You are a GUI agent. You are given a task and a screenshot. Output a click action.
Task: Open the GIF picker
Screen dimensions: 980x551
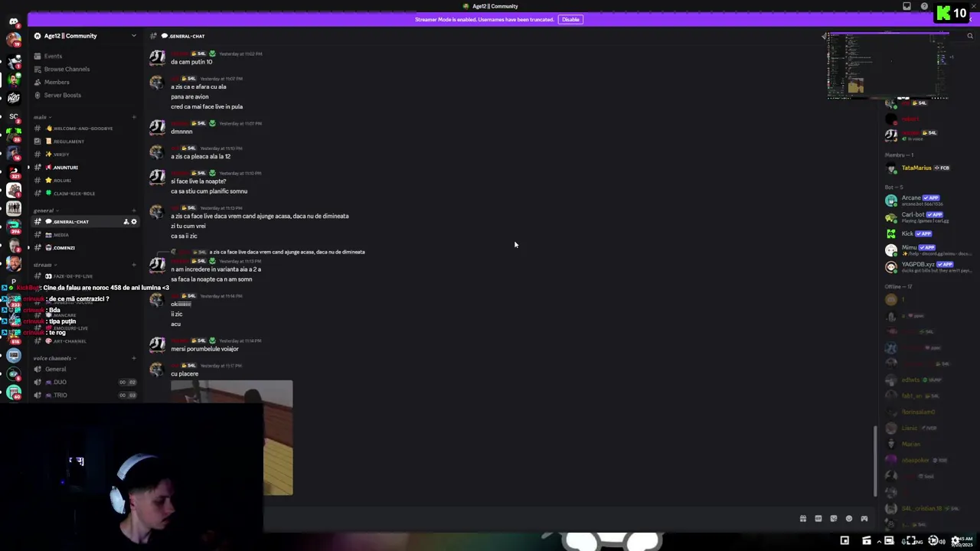[x=818, y=519]
